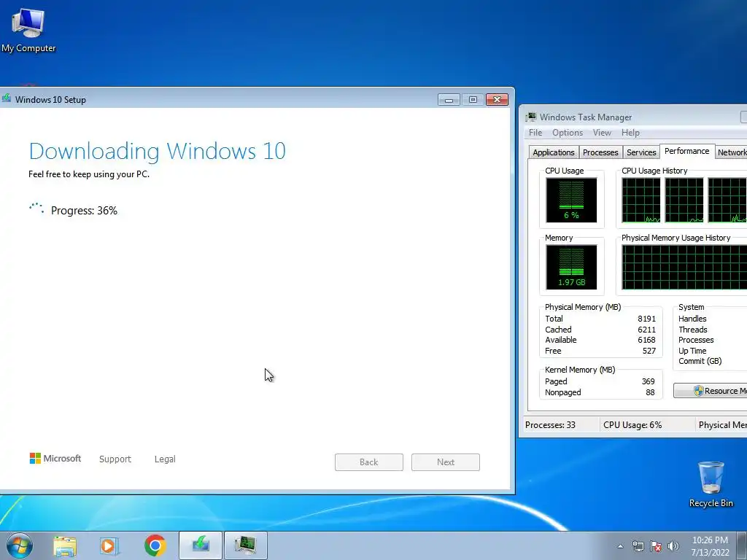The height and width of the screenshot is (560, 747).
Task: Open the Support link in Setup
Action: pos(115,459)
